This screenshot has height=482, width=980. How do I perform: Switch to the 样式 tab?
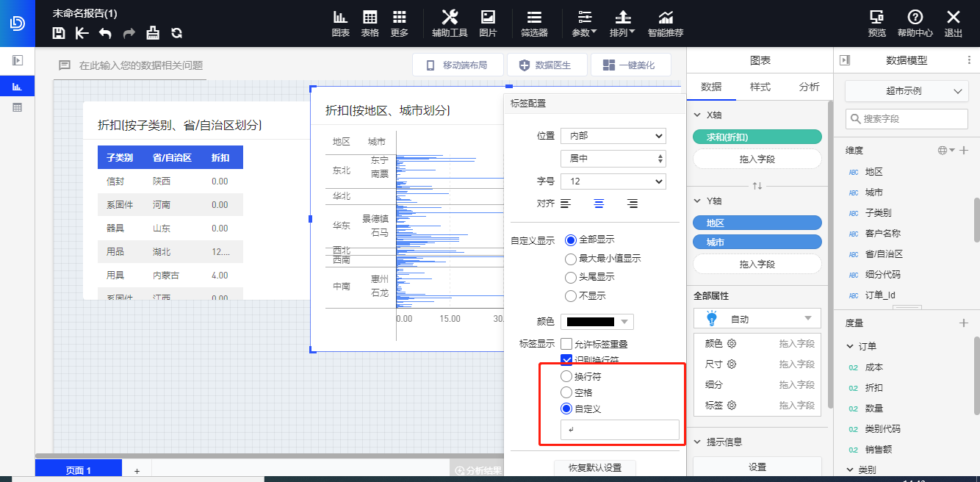pos(761,86)
